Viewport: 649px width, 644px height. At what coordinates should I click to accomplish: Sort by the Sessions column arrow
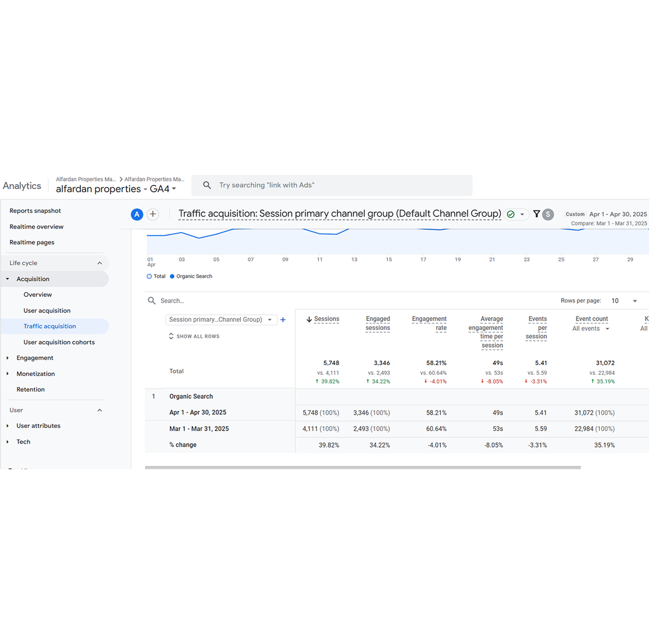tap(309, 319)
